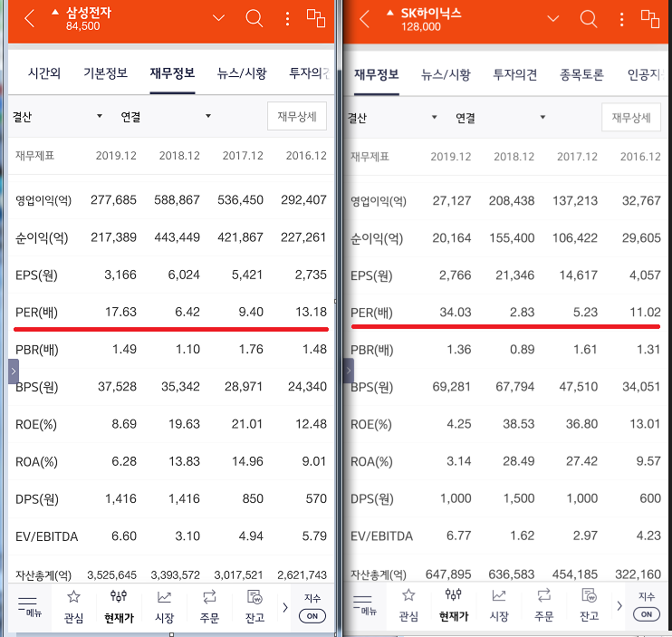This screenshot has width=672, height=637.
Task: Open the 결산 dropdown in 삼성전자 window
Action: coord(57,116)
